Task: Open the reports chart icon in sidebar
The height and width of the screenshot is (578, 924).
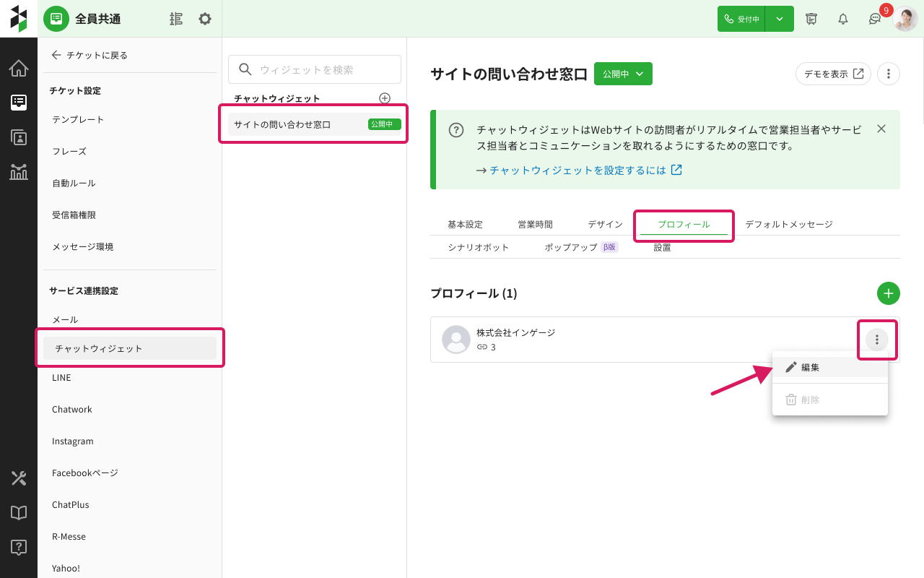Action: 19,171
